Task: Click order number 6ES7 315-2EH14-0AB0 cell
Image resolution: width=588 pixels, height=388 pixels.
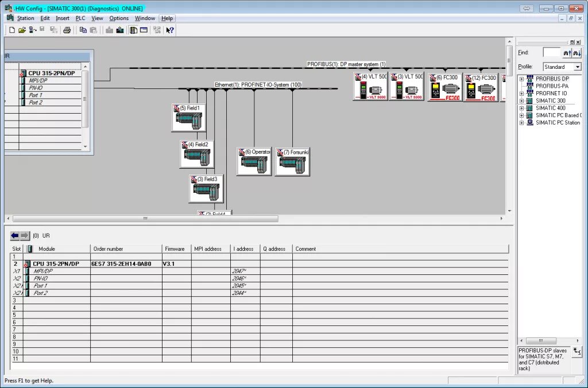Action: (x=126, y=263)
